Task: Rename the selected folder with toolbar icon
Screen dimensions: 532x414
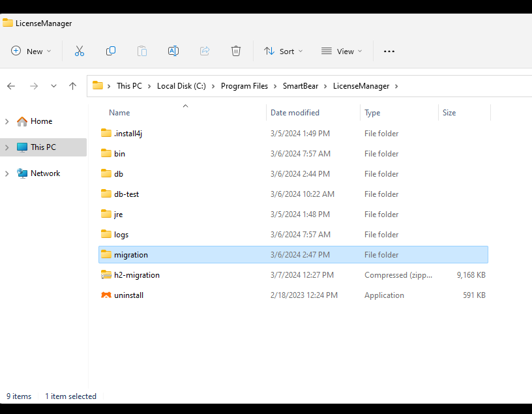Action: point(173,51)
